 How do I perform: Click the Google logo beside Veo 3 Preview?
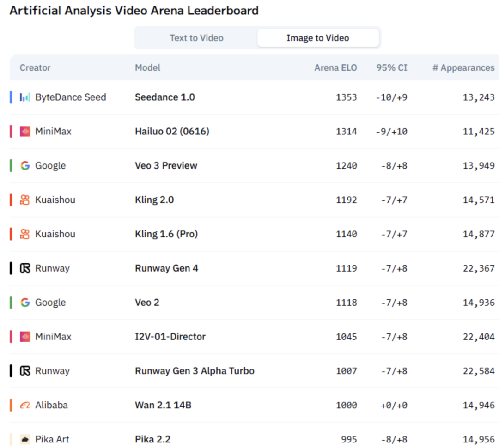coord(25,165)
